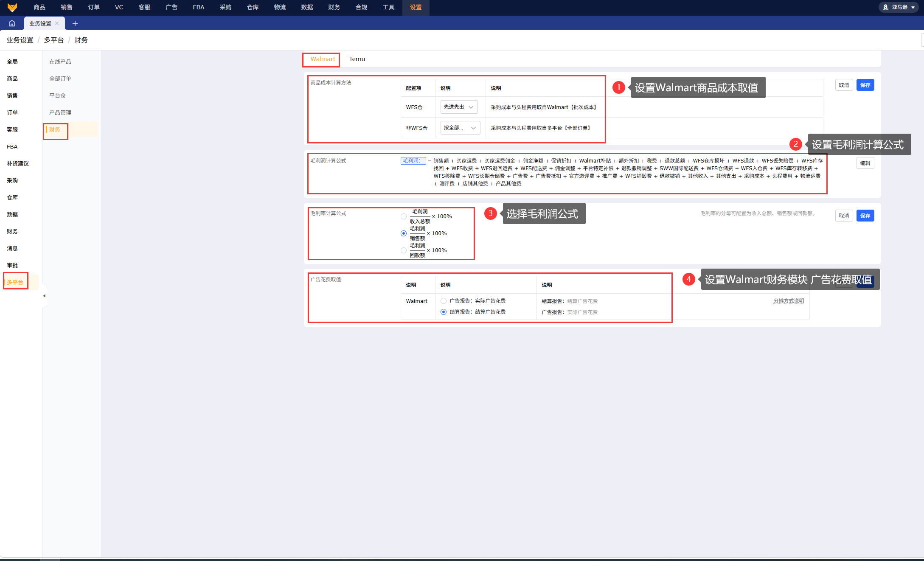Open 销售 in the top menu bar
924x561 pixels.
point(67,7)
